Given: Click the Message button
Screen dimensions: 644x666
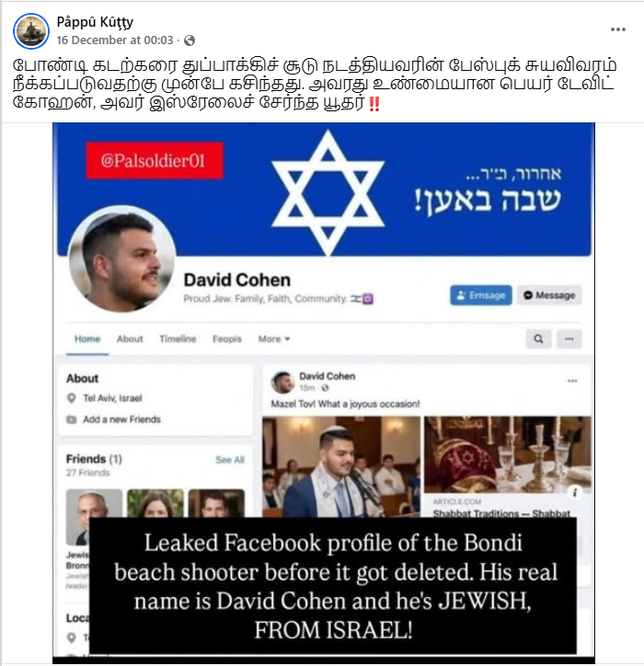Looking at the screenshot, I should click(549, 295).
